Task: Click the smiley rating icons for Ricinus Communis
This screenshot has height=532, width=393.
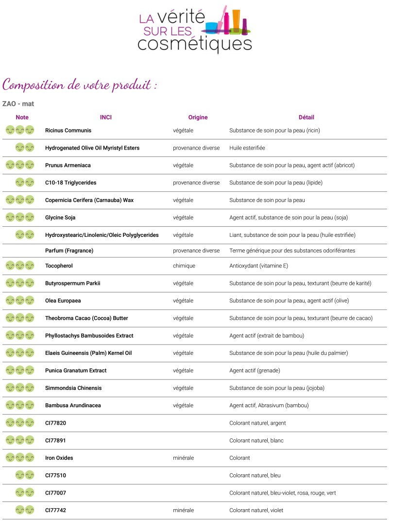Action: tap(20, 130)
